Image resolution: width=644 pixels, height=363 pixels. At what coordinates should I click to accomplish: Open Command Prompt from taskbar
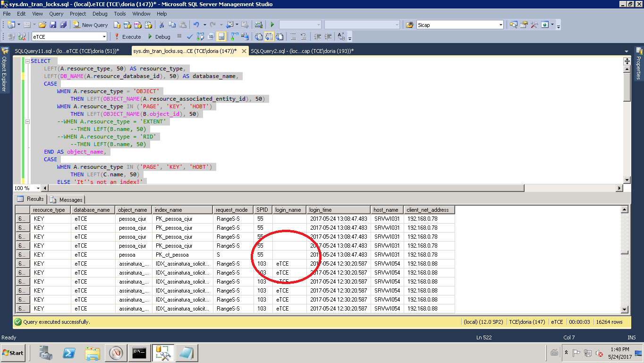139,353
